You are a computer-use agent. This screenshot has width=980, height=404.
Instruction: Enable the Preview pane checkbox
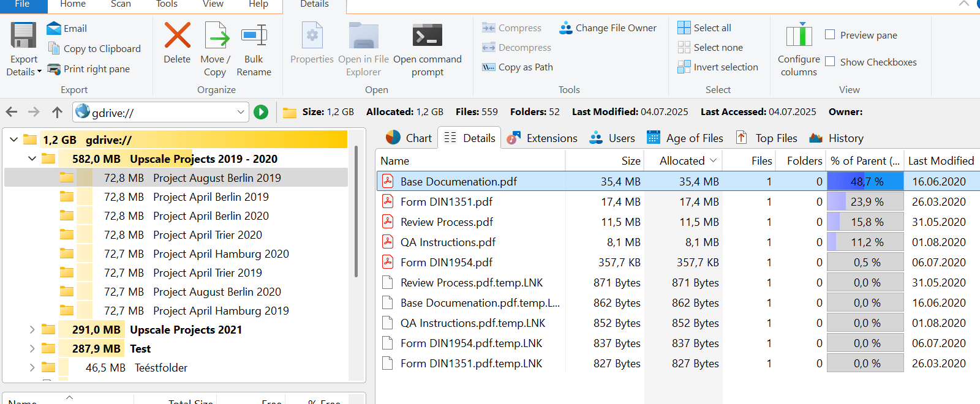point(830,35)
